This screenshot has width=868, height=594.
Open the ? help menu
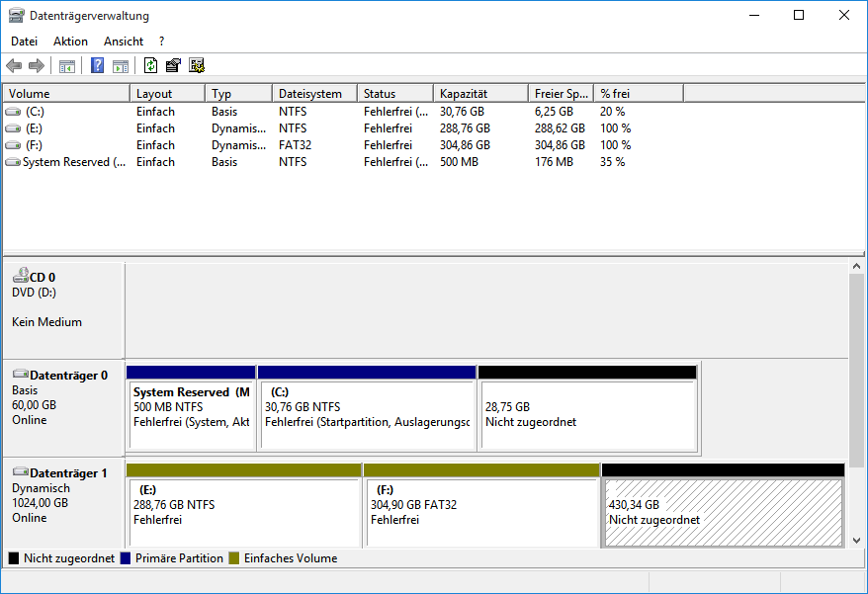(x=162, y=42)
